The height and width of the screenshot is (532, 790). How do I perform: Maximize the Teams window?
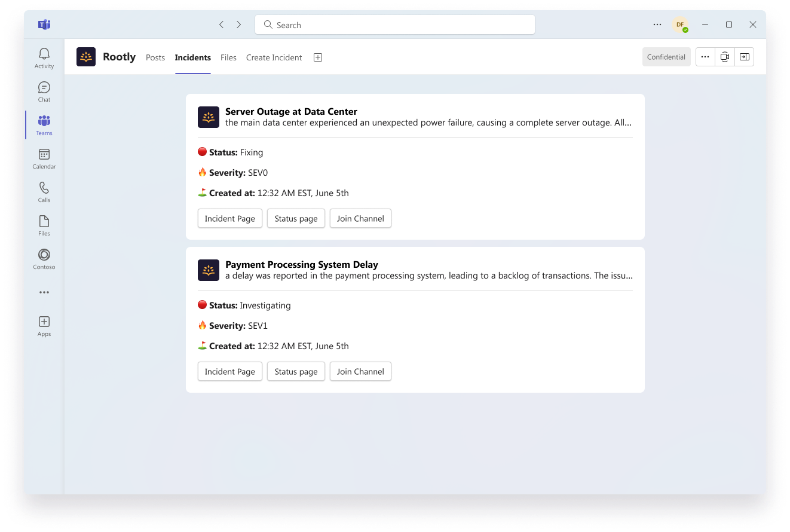729,25
